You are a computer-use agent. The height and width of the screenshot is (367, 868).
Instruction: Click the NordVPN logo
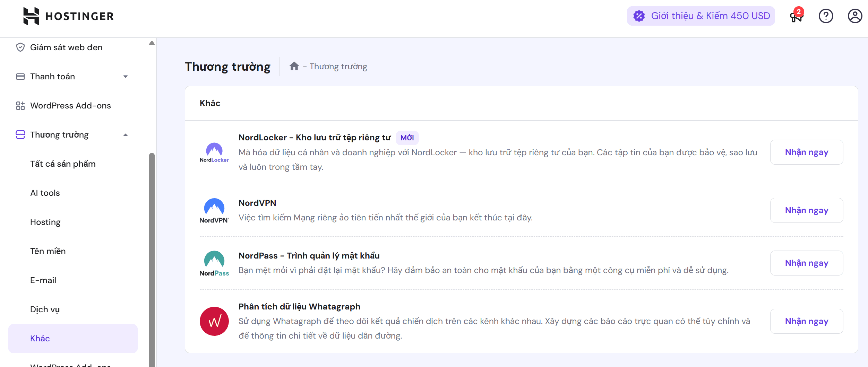pos(214,210)
